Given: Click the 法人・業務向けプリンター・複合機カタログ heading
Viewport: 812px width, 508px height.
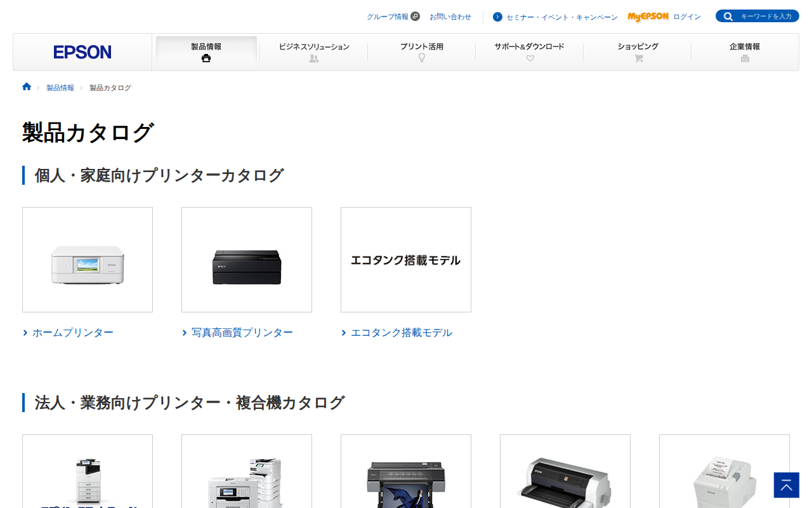Looking at the screenshot, I should (x=190, y=403).
